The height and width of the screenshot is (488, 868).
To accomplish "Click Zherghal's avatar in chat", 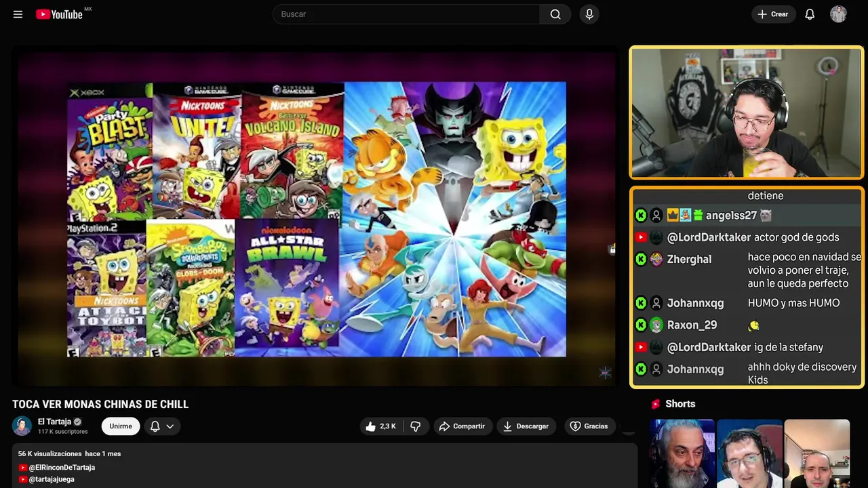I will point(656,259).
